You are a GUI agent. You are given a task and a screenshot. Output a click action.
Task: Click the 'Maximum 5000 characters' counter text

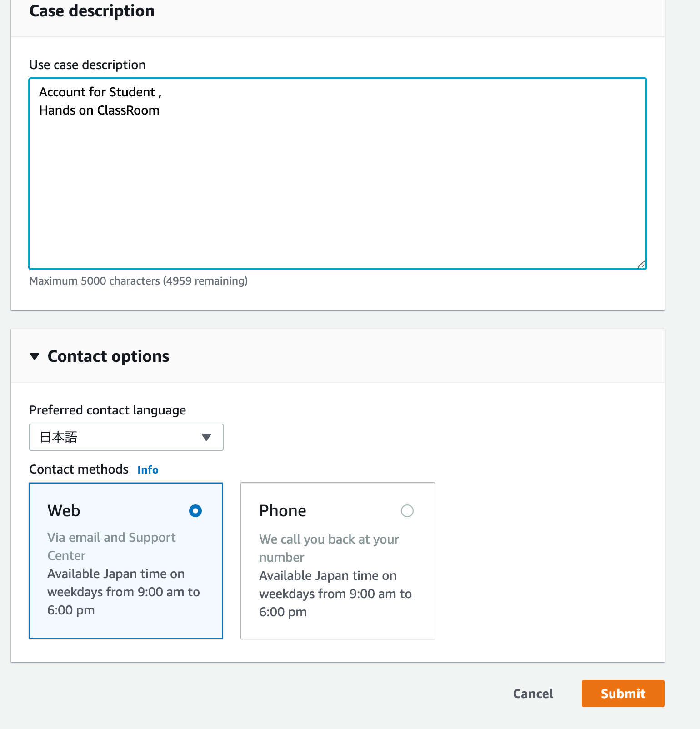coord(139,281)
